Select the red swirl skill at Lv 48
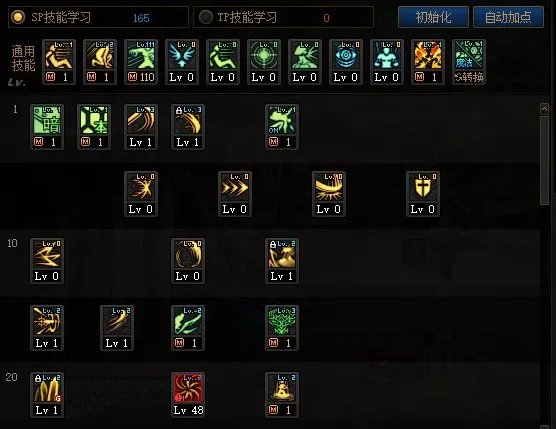Screen dimensions: 556x429 click(188, 395)
